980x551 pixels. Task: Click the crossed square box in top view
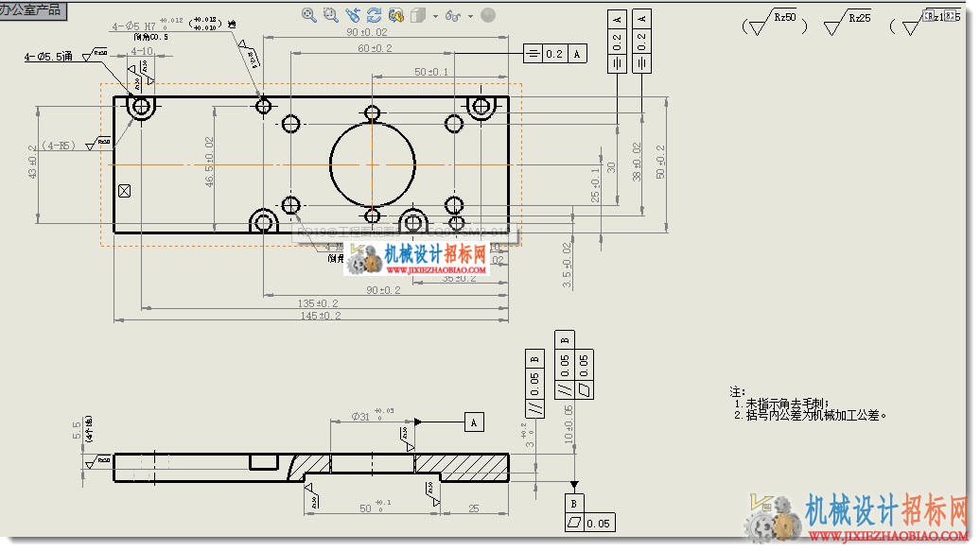pos(124,191)
